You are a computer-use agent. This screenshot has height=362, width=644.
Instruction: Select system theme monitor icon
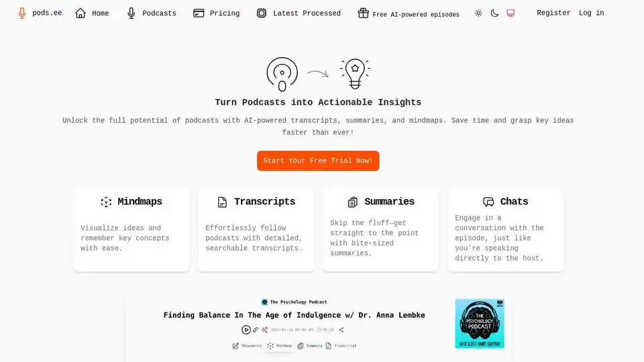click(511, 13)
